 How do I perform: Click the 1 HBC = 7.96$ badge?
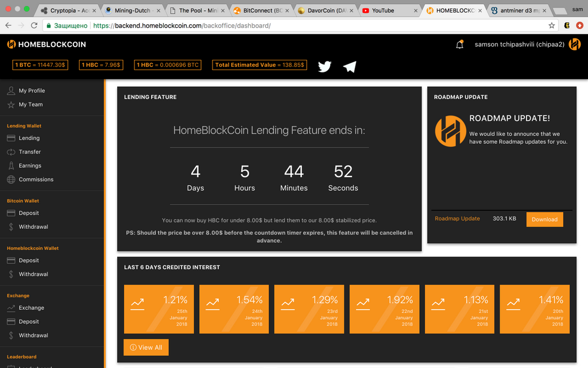pos(101,64)
